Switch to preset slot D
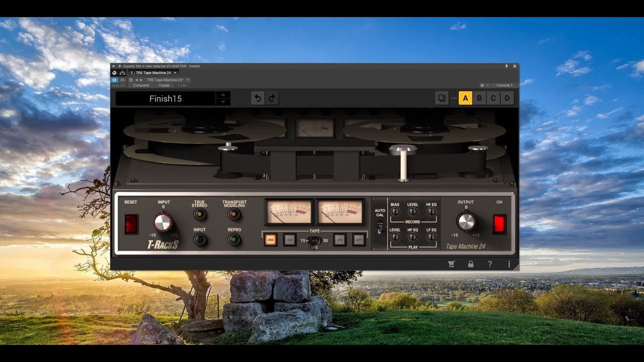 (x=507, y=98)
